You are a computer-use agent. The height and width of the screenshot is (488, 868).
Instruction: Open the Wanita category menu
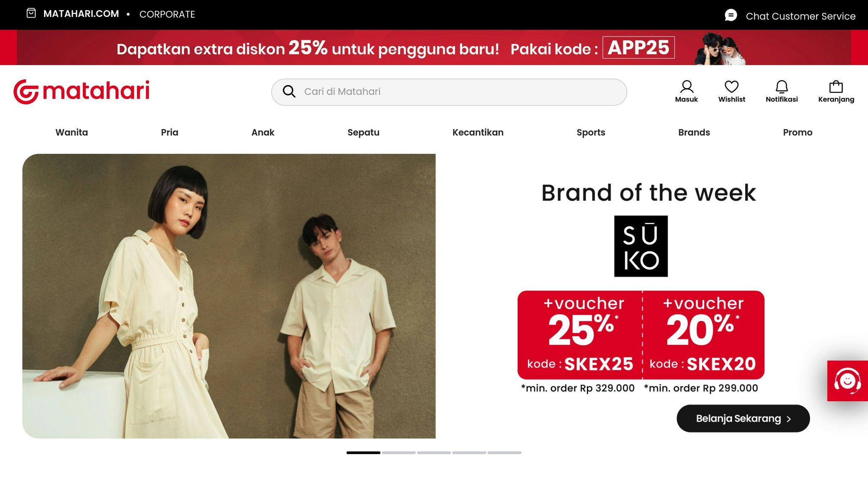[72, 132]
